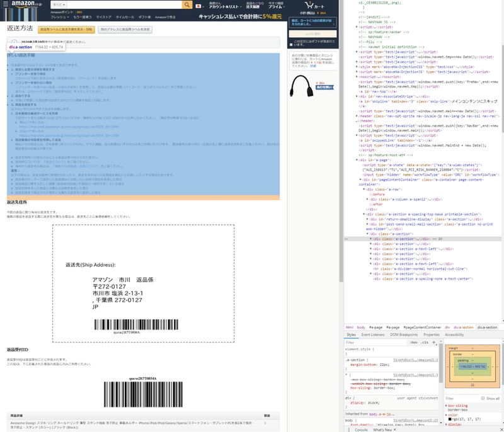Viewport: 504px width, 432px height.
Task: Click the Amazon search text field
Action: tap(124, 5)
